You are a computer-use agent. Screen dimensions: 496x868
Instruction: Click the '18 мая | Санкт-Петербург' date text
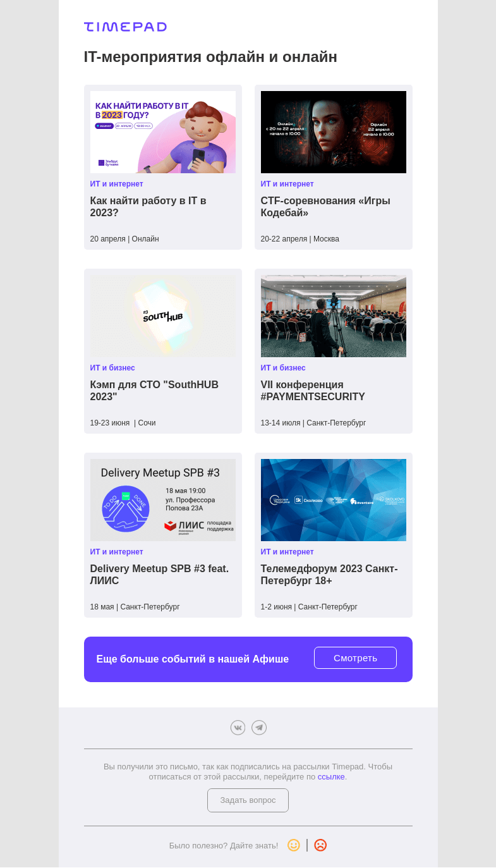[x=135, y=607]
